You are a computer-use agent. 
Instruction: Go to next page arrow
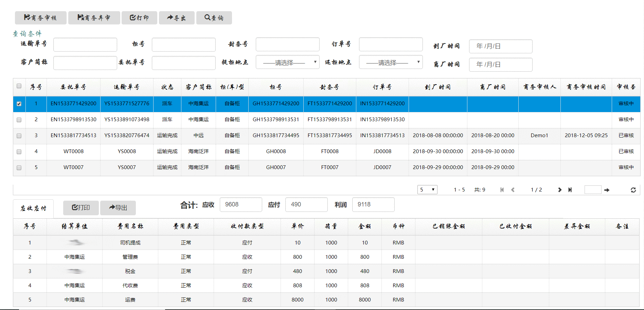tap(560, 190)
